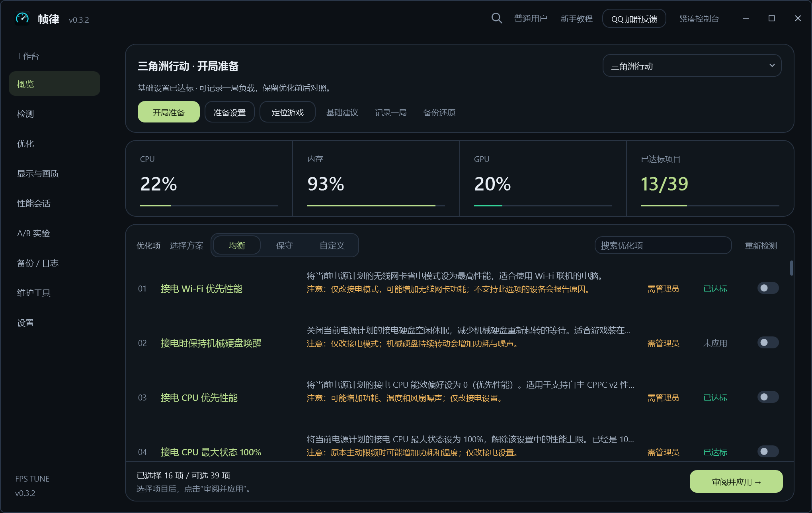Focus the 搜索优化项 search field
812x513 pixels.
click(663, 245)
